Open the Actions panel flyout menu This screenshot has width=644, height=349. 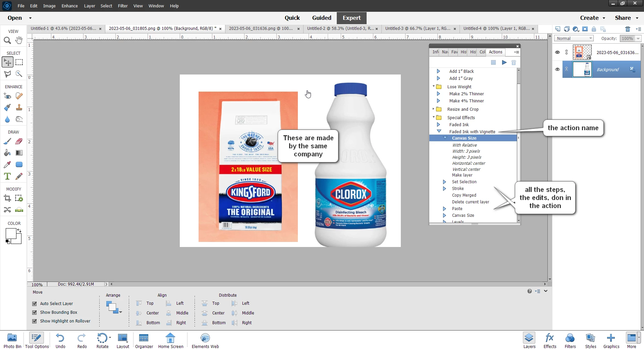click(517, 52)
